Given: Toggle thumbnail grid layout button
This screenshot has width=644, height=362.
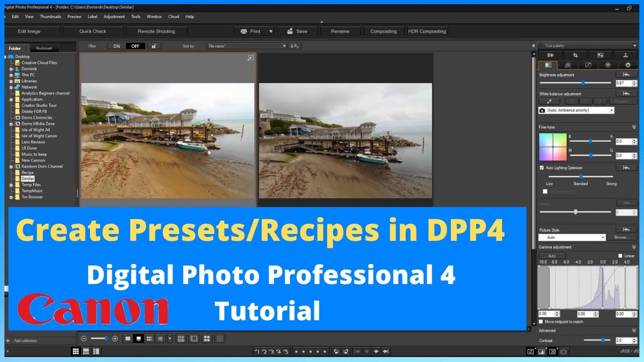Looking at the screenshot, I should coord(76,351).
